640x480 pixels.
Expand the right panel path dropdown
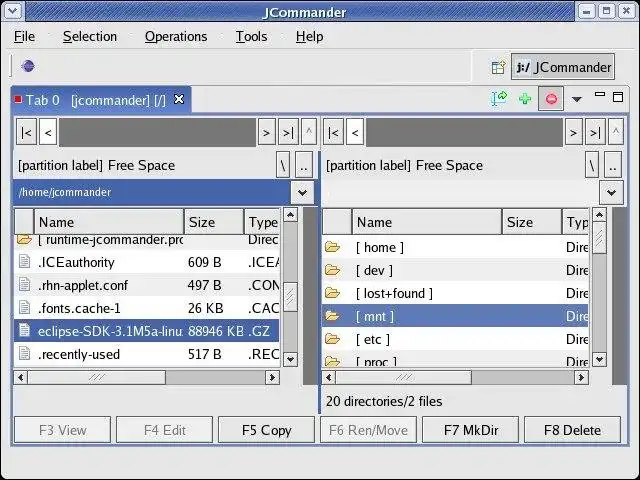click(x=611, y=192)
